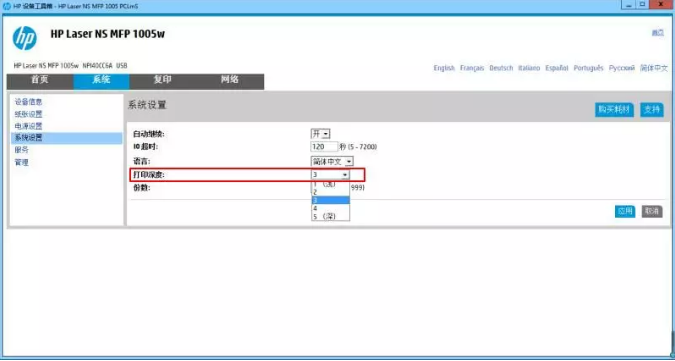
Task: Click the link at top right corner
Action: pyautogui.click(x=657, y=33)
